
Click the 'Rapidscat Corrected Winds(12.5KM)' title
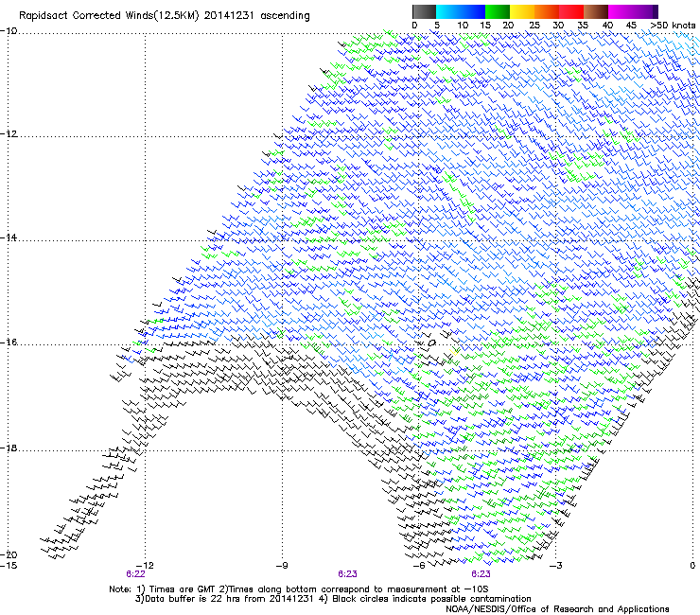pyautogui.click(x=109, y=16)
